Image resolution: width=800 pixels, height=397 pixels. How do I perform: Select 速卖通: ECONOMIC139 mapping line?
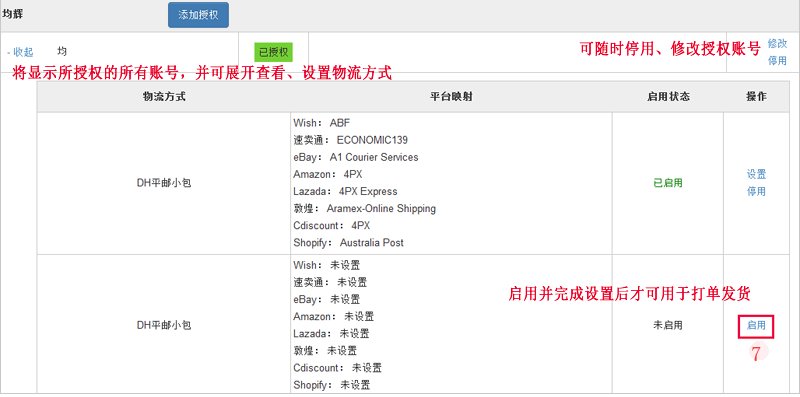tap(351, 140)
